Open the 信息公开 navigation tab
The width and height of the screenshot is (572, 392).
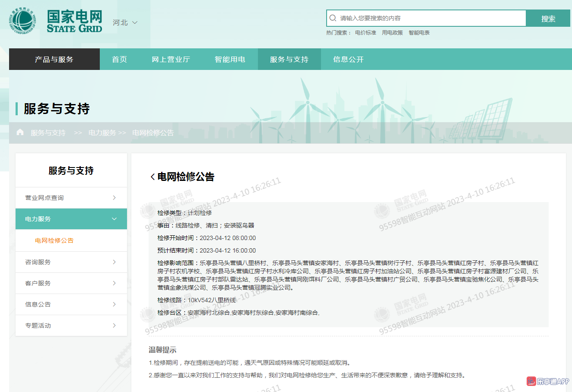click(x=348, y=60)
